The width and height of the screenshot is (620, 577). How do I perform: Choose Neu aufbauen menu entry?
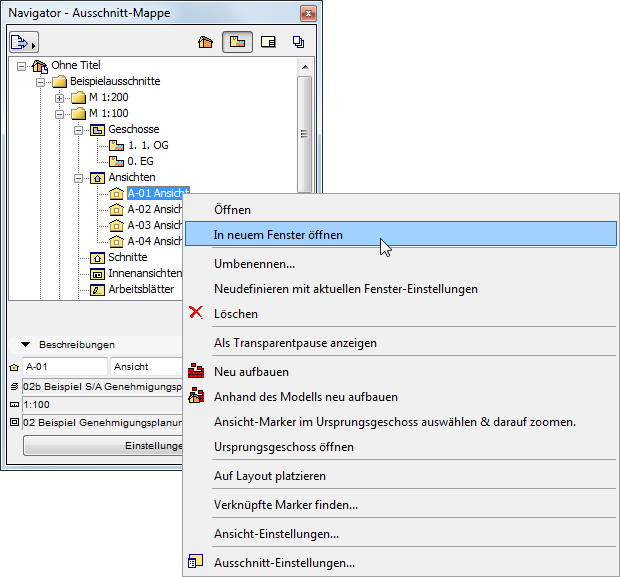[x=401, y=372]
